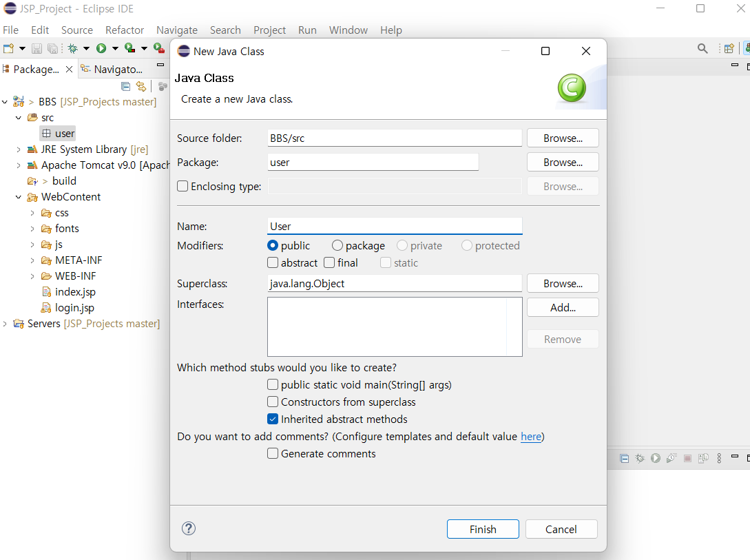The width and height of the screenshot is (750, 560).
Task: Click the green C class icon in dialog header
Action: pyautogui.click(x=572, y=88)
